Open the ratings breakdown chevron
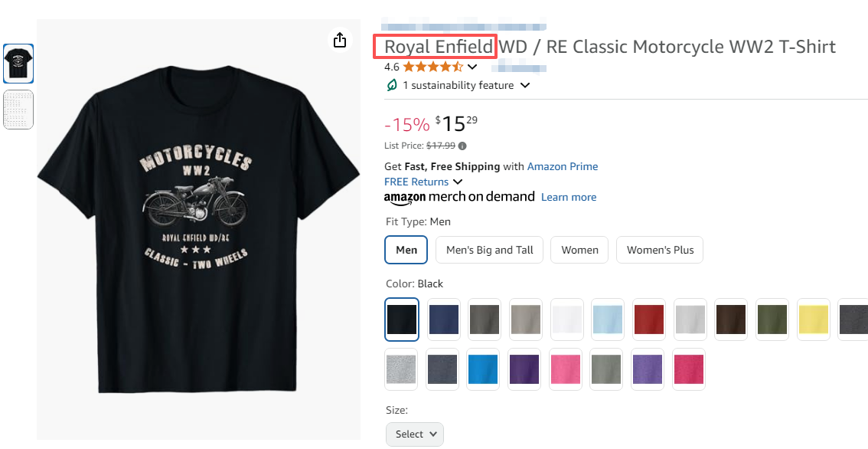Viewport: 868px width, 449px height. coord(472,67)
